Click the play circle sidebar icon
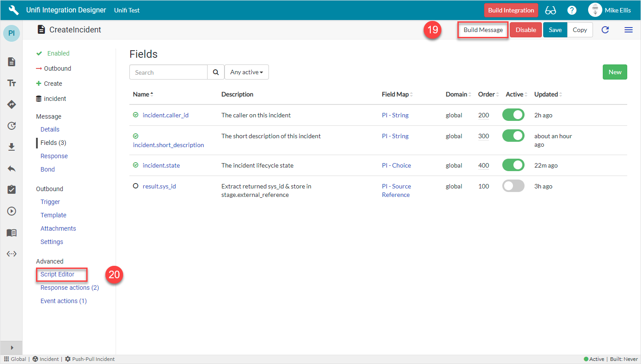Image resolution: width=641 pixels, height=364 pixels. click(x=12, y=211)
